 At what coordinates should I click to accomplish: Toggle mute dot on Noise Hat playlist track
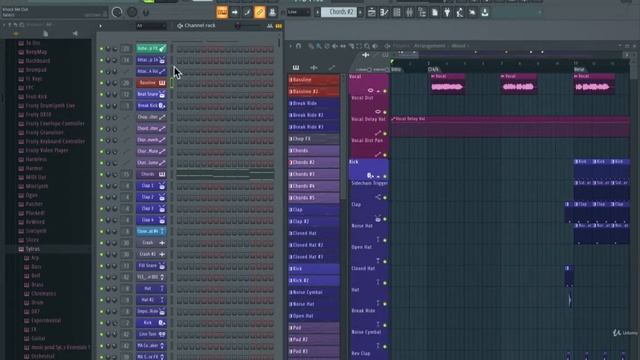coord(384,240)
